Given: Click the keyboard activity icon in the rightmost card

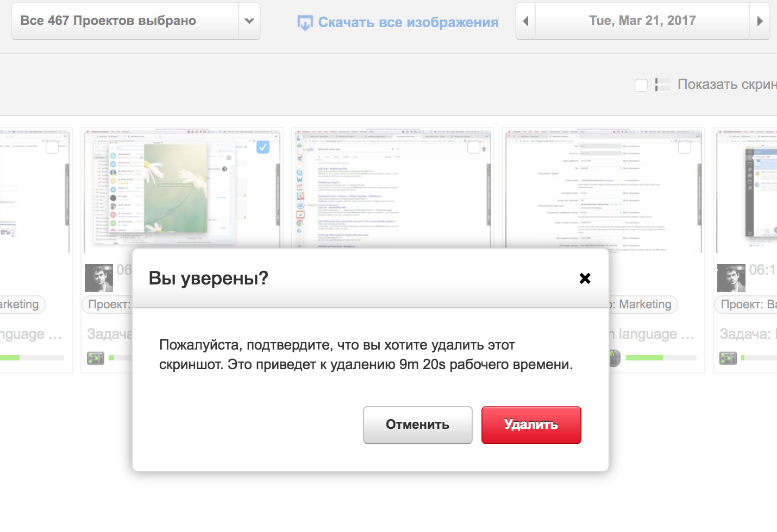Looking at the screenshot, I should (728, 358).
